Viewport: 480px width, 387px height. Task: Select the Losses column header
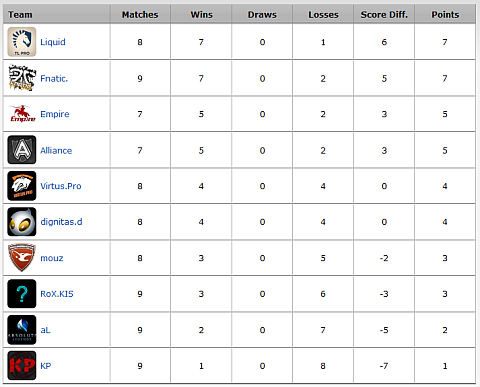tap(323, 15)
